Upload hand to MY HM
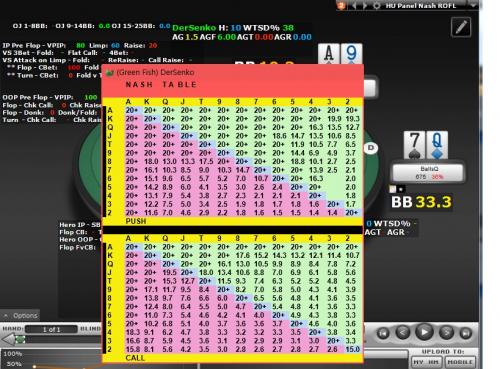The image size is (500, 369). pos(426,362)
